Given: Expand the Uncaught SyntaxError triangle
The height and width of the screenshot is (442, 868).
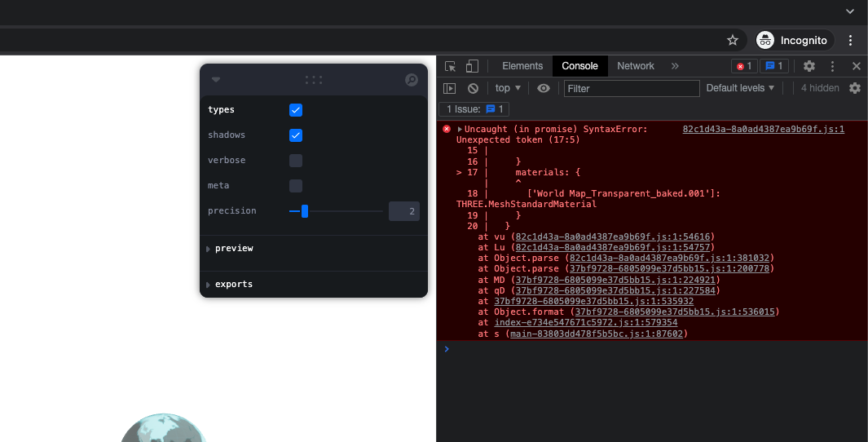Looking at the screenshot, I should pos(460,129).
